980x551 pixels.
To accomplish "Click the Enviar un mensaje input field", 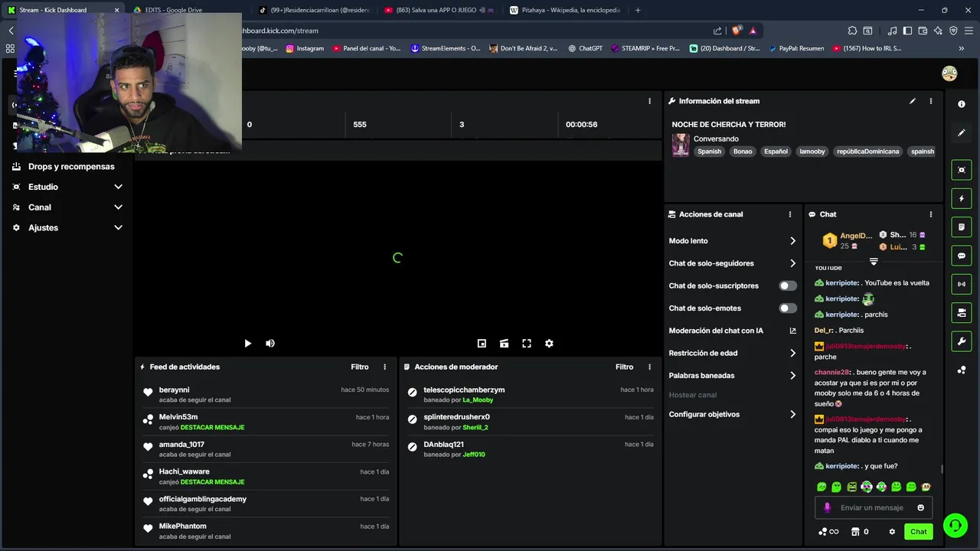I will (873, 507).
